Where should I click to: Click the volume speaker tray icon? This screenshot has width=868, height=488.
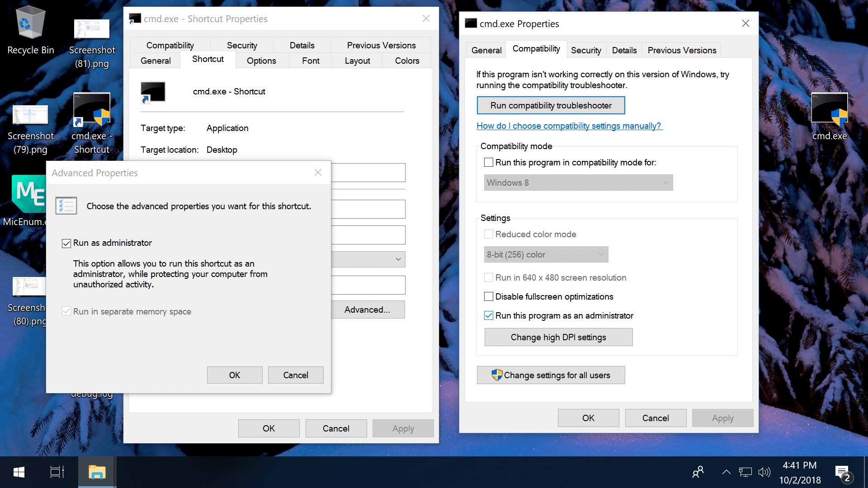pos(764,472)
